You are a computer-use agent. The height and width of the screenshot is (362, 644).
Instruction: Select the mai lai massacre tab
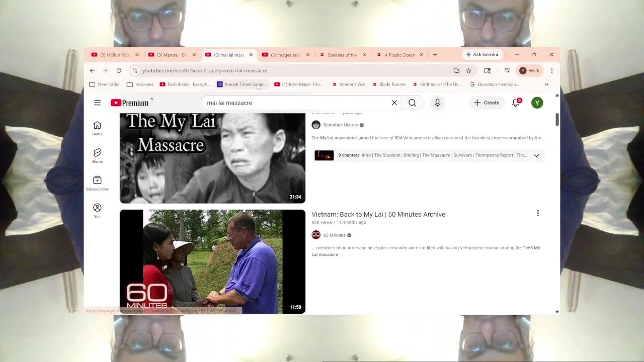(229, 55)
